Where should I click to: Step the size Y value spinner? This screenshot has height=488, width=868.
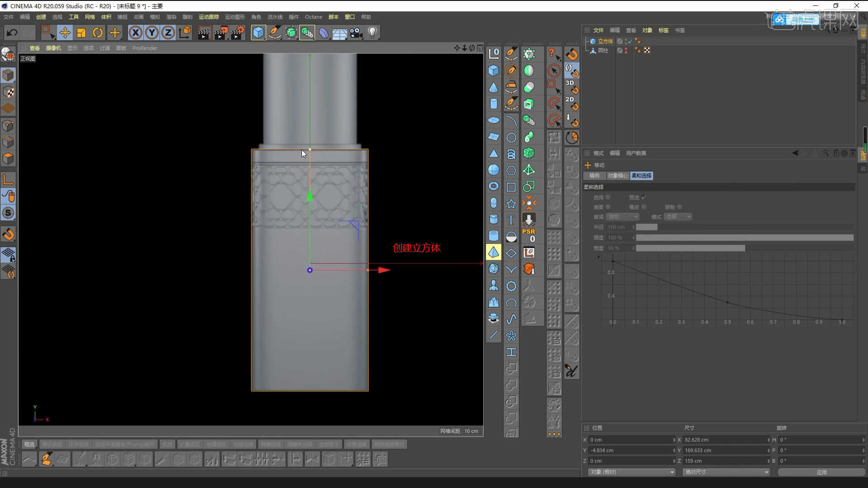769,450
